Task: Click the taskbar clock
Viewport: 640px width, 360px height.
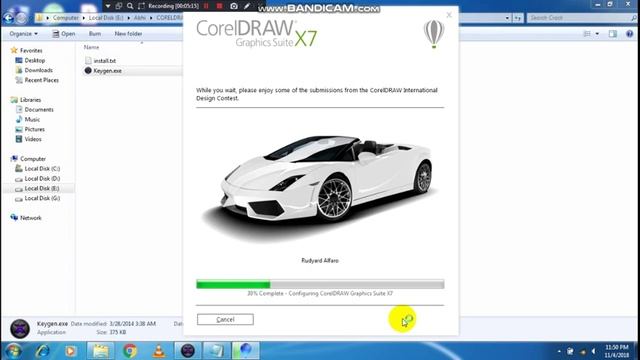Action: tap(617, 351)
